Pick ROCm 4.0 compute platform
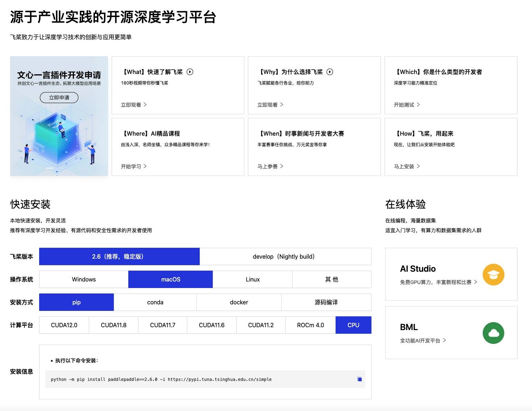Screen dimensions: 532x411 (311, 325)
